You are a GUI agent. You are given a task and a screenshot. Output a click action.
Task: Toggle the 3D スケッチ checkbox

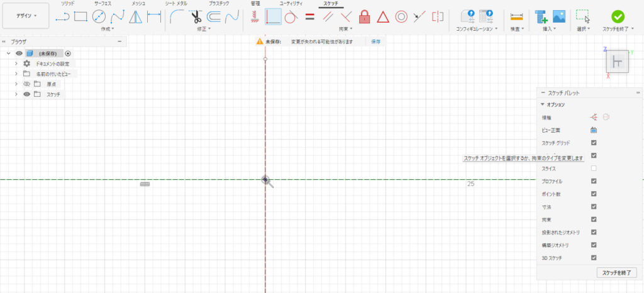pos(594,258)
